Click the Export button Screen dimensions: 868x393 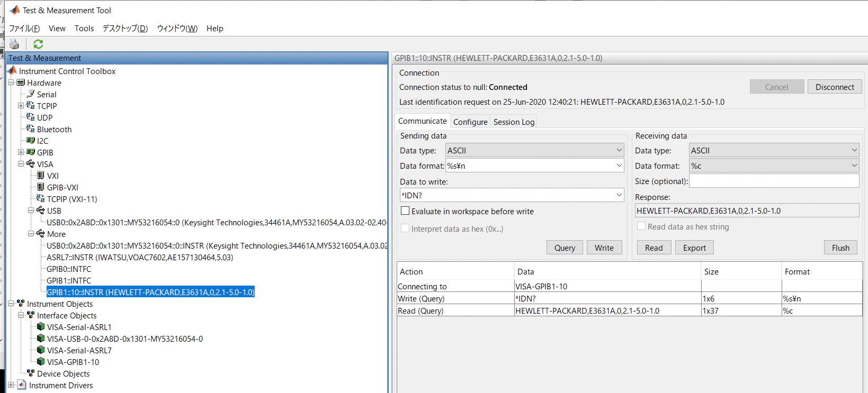(694, 248)
